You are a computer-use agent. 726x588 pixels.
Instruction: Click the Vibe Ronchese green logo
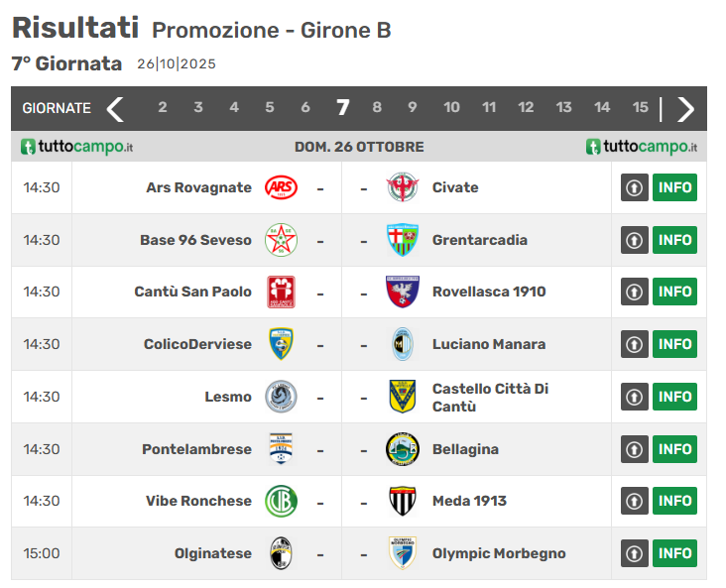(281, 501)
